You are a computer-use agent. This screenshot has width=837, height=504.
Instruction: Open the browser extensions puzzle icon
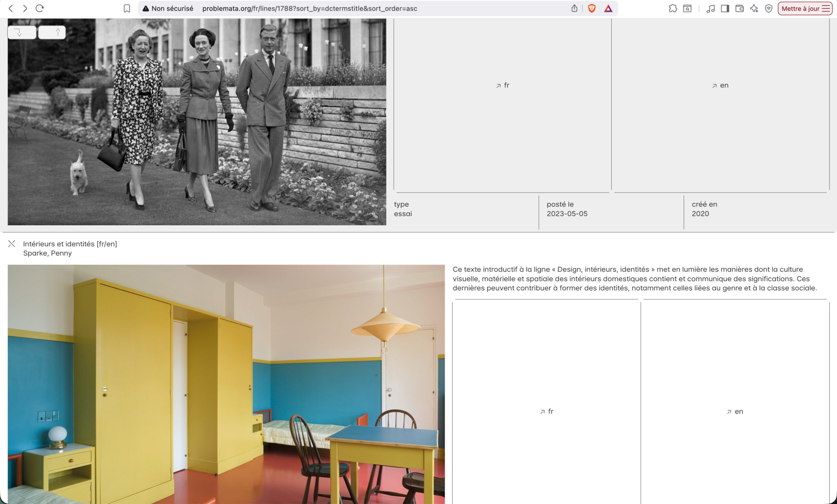[673, 8]
